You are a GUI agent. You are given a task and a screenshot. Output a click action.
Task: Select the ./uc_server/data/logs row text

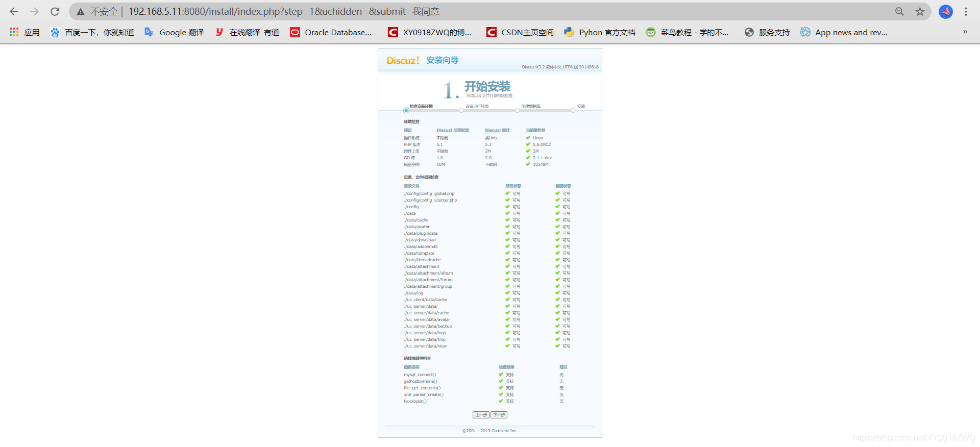[x=425, y=333]
